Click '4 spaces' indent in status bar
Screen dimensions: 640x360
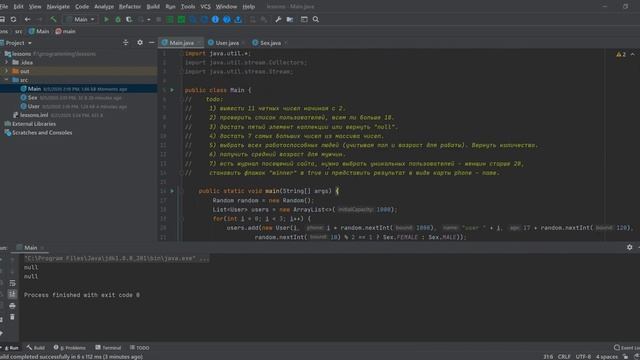click(607, 357)
